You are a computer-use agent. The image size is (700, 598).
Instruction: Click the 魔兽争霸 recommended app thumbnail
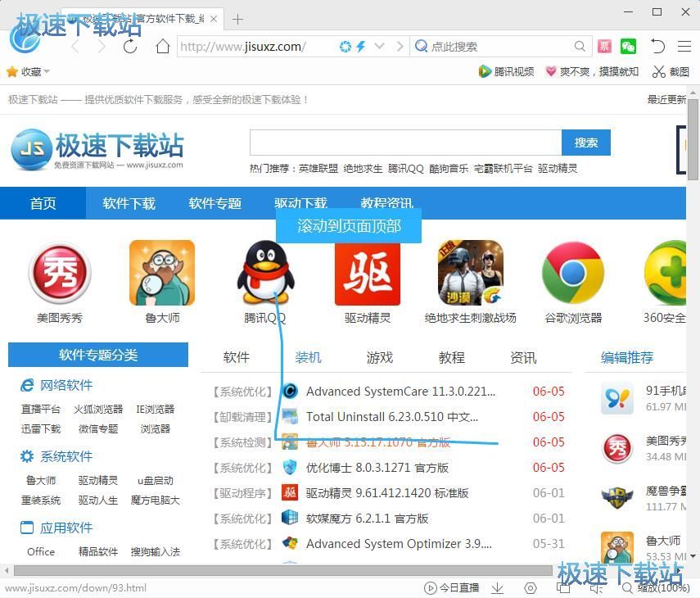[x=617, y=498]
